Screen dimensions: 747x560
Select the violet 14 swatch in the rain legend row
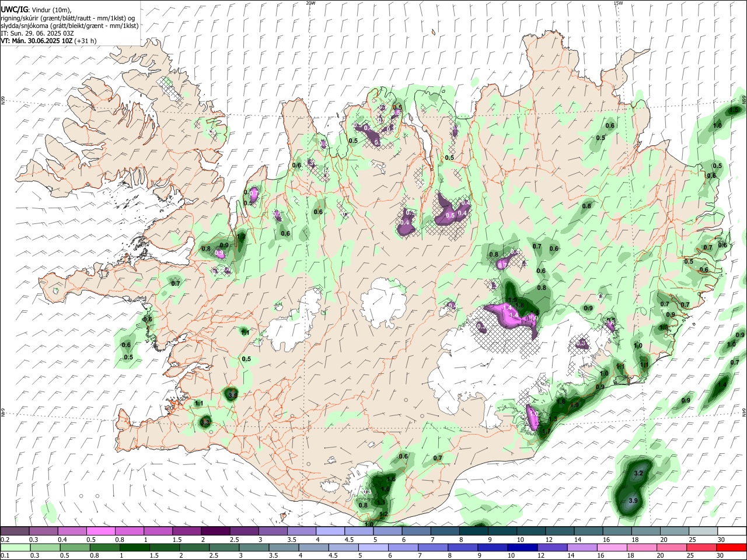[582, 547]
